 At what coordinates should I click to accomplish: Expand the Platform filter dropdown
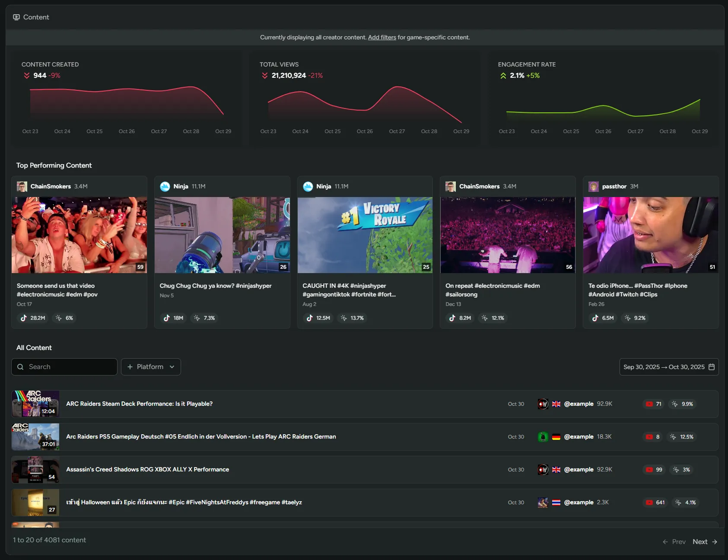(150, 366)
